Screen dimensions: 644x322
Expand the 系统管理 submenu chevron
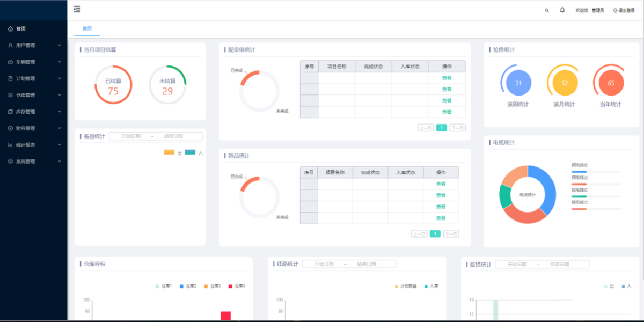click(60, 162)
